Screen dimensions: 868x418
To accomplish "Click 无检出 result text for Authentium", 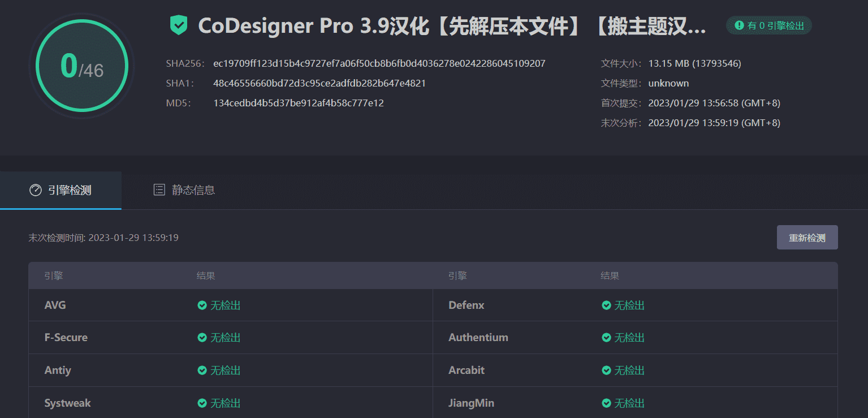I will [630, 338].
